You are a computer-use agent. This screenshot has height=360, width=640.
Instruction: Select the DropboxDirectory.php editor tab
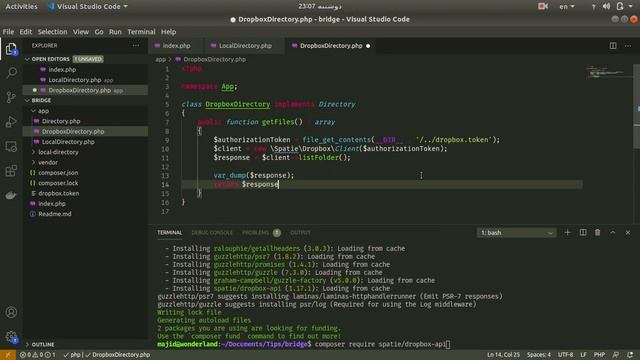(x=331, y=46)
